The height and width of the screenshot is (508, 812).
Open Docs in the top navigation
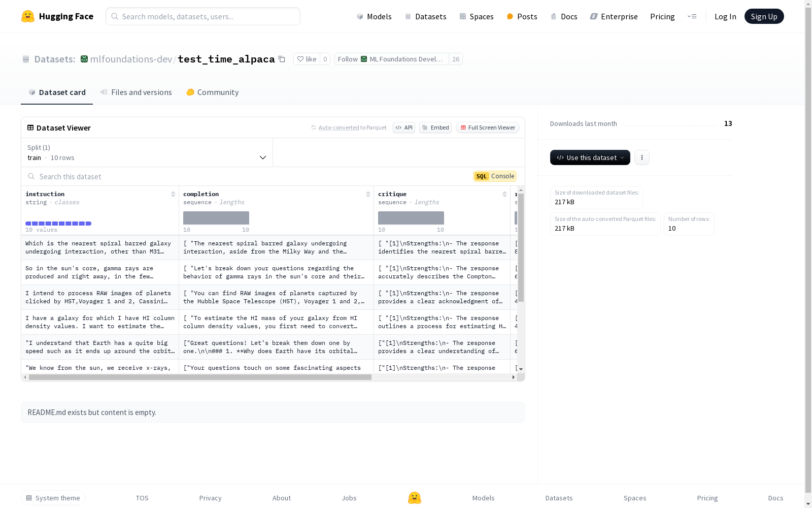click(564, 16)
